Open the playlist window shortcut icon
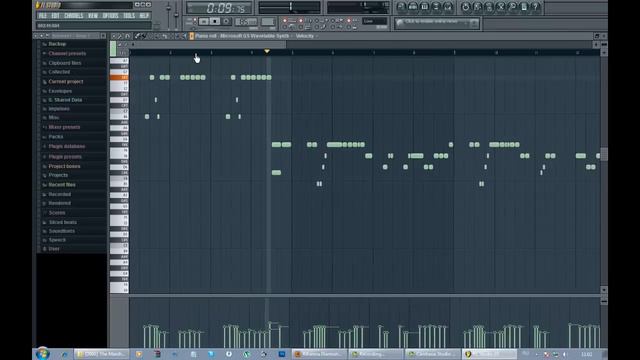Image resolution: width=640 pixels, height=360 pixels. click(x=401, y=7)
